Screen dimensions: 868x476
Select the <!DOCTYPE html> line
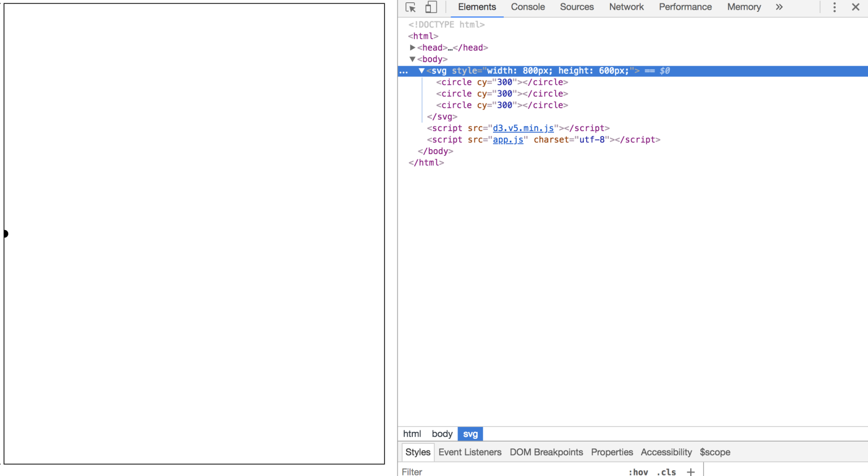pos(447,25)
